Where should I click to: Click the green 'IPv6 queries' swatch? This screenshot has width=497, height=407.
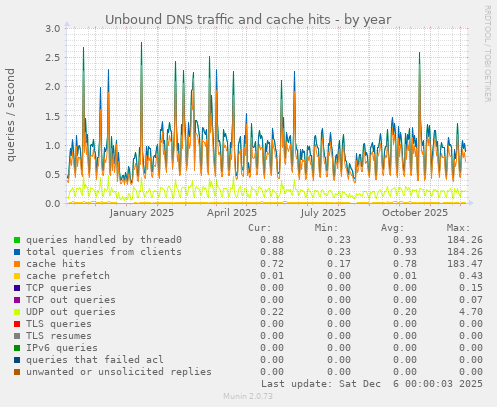click(x=17, y=348)
